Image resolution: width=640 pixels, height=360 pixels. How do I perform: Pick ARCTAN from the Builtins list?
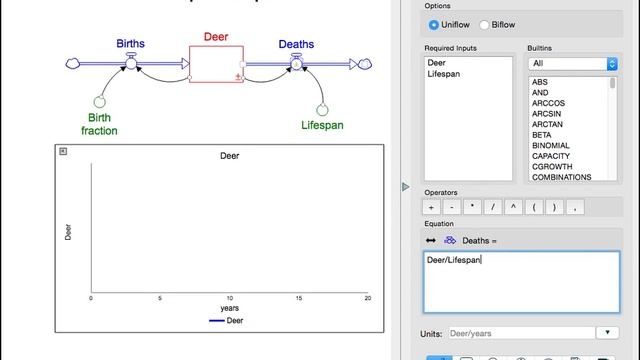coord(547,124)
